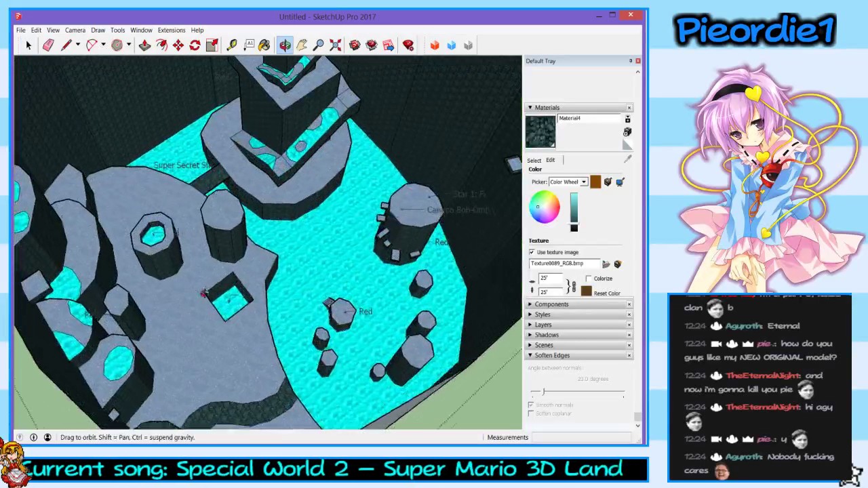Open the 3D Warehouse

(x=355, y=45)
